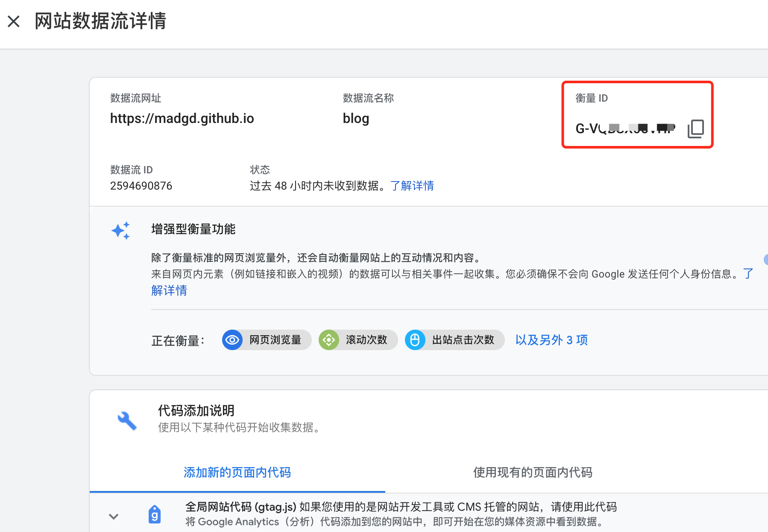Screen dimensions: 768x532
Task: Open 了解详情 link in enhanced measurement description
Action: click(x=169, y=290)
